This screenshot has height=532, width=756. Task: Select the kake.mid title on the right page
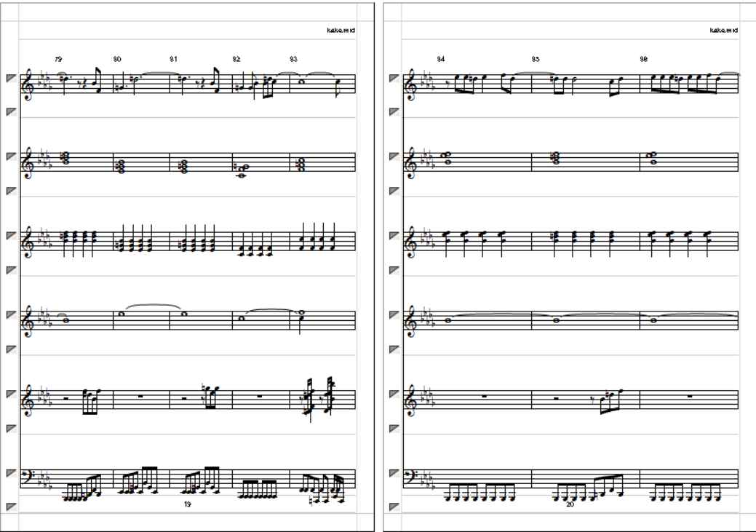(724, 31)
